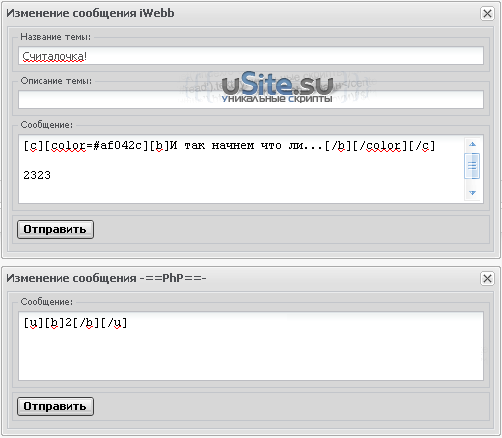The image size is (502, 438).
Task: Click the uSite.su logo watermark
Action: coord(277,87)
